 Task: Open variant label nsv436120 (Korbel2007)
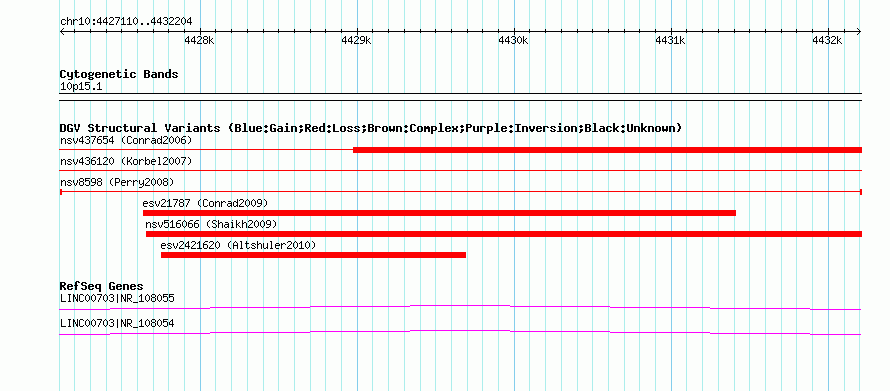point(126,162)
